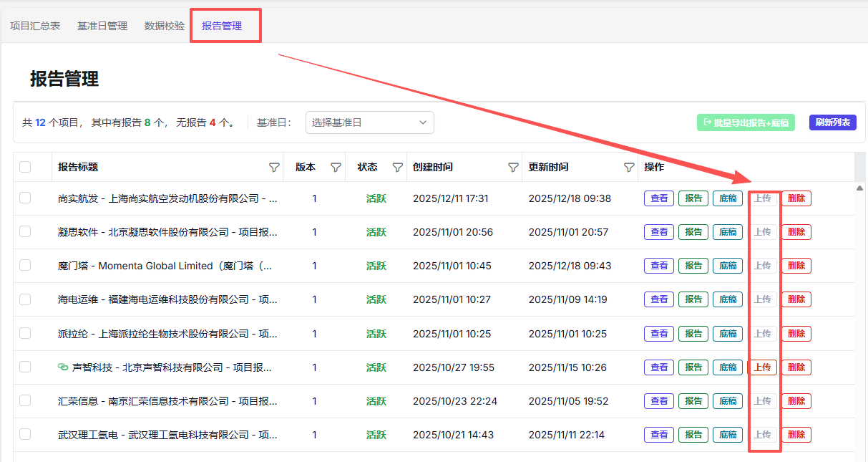The image size is (868, 462).
Task: Click 底稿 for 魔门塔 row
Action: point(728,266)
